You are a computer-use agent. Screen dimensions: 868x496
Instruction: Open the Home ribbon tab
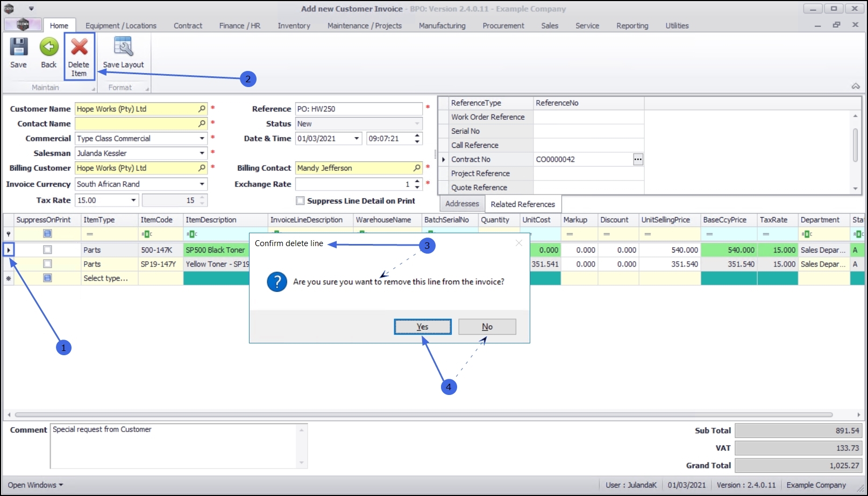(59, 26)
